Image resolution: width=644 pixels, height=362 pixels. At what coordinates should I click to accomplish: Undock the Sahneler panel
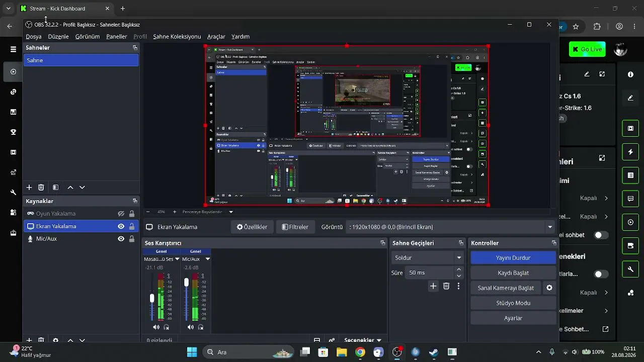[135, 48]
